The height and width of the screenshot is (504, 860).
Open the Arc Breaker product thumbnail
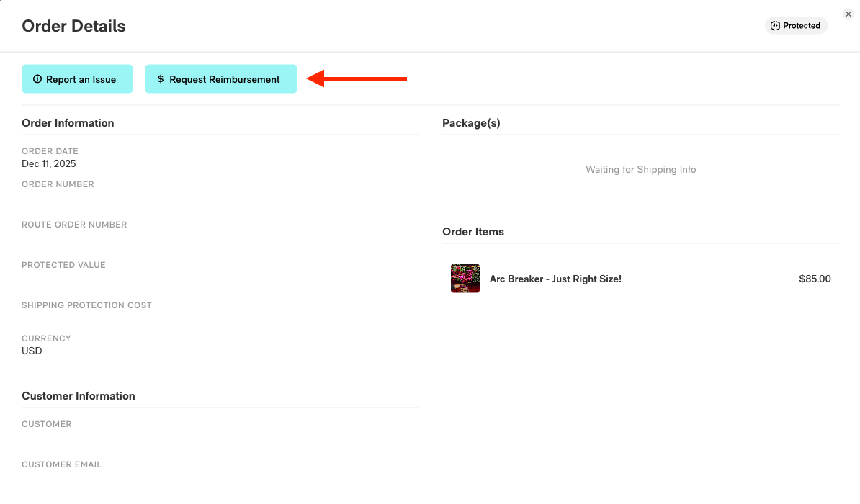tap(465, 279)
